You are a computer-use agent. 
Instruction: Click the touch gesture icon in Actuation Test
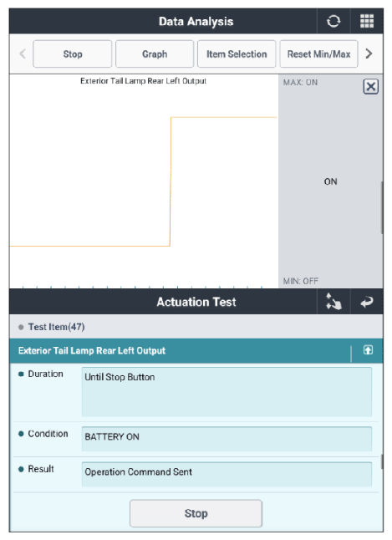click(x=333, y=302)
